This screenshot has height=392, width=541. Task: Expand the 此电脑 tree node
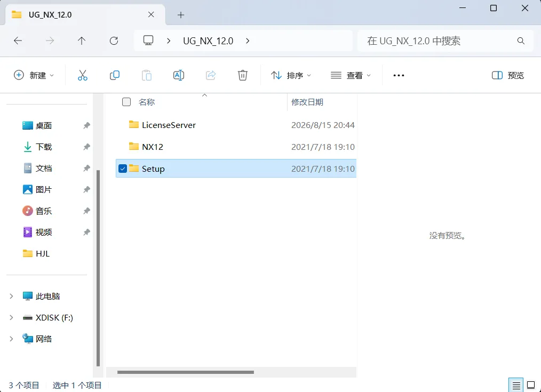pyautogui.click(x=11, y=296)
